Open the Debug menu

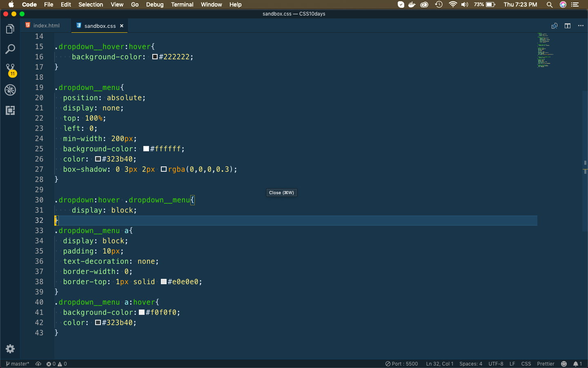pos(155,4)
